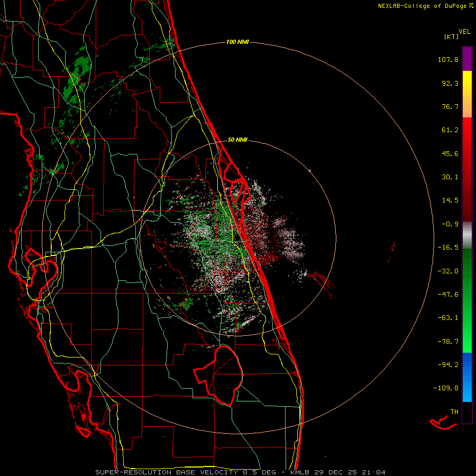The width and height of the screenshot is (476, 476).
Task: Click the purple segment of velocity color bar
Action: click(467, 59)
